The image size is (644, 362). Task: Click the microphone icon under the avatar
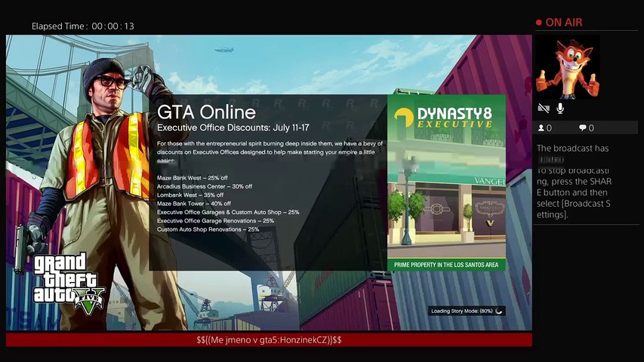click(559, 109)
